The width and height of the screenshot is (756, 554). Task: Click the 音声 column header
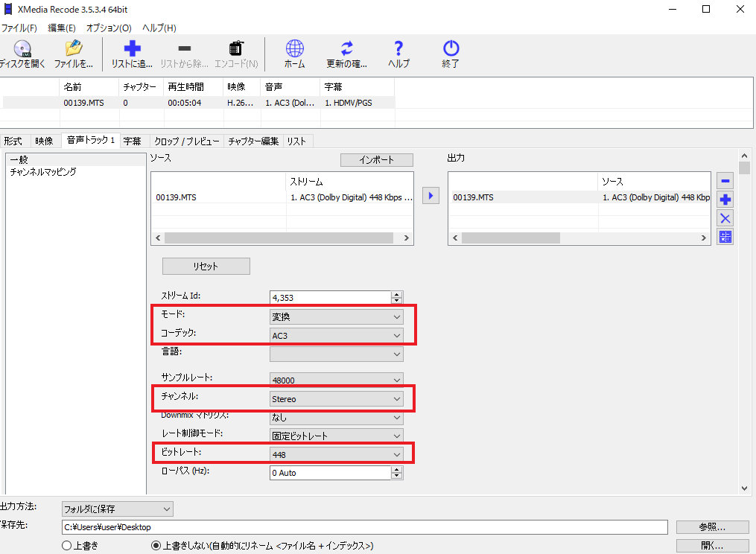click(290, 87)
